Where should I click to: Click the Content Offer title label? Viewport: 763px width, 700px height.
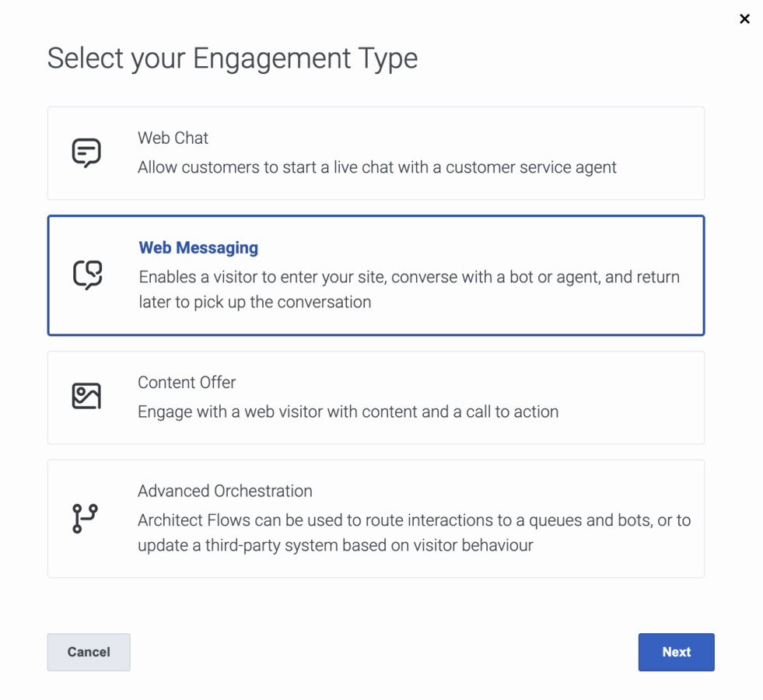coord(187,383)
